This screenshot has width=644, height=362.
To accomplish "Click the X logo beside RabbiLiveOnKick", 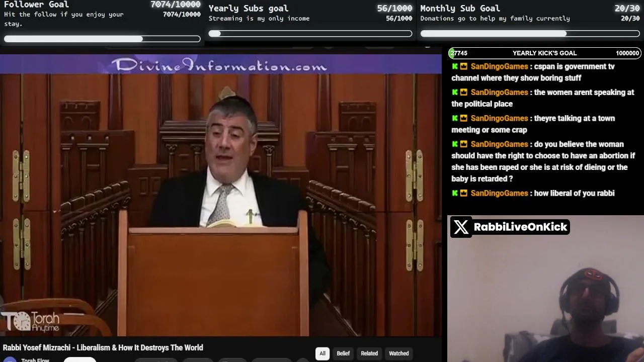I will click(x=461, y=227).
